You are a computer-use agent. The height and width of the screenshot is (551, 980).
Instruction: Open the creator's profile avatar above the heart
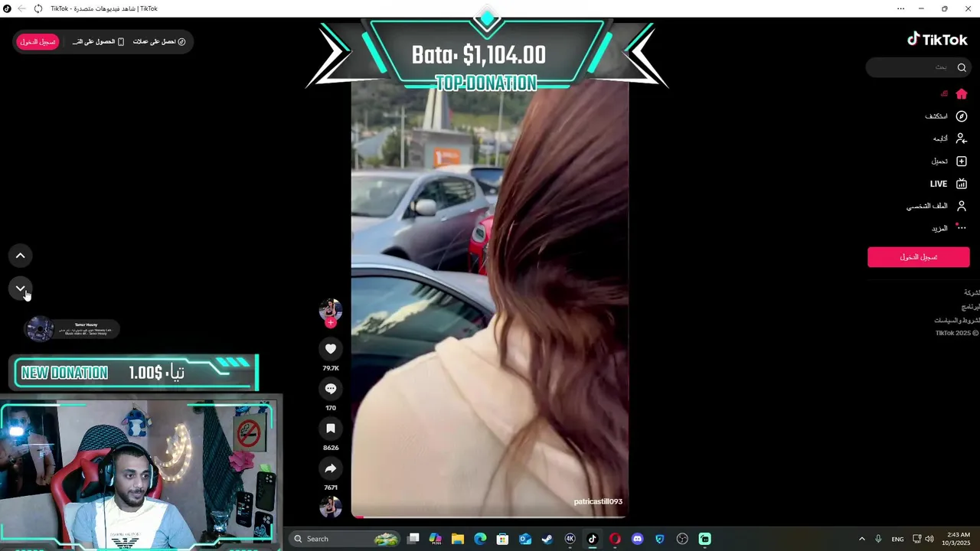(331, 309)
